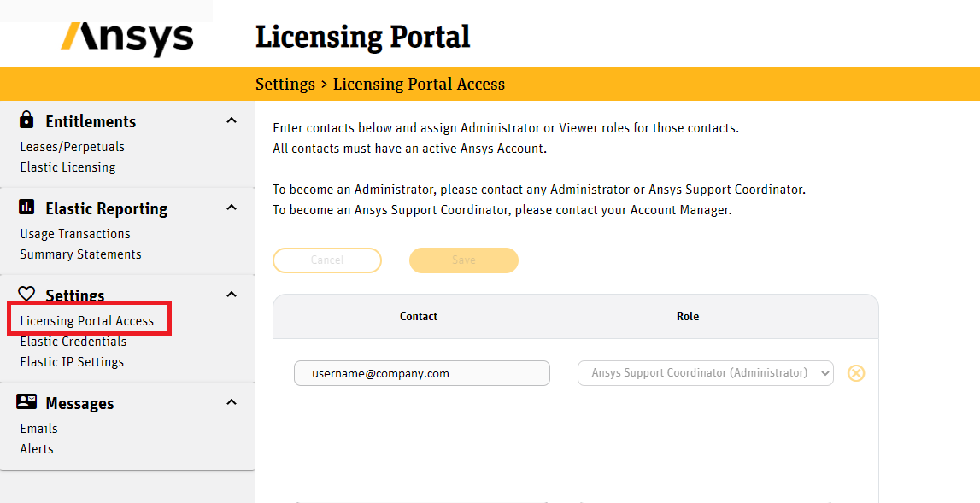Open Leases/Perpetuals entitlements
The width and height of the screenshot is (980, 503).
click(x=72, y=147)
